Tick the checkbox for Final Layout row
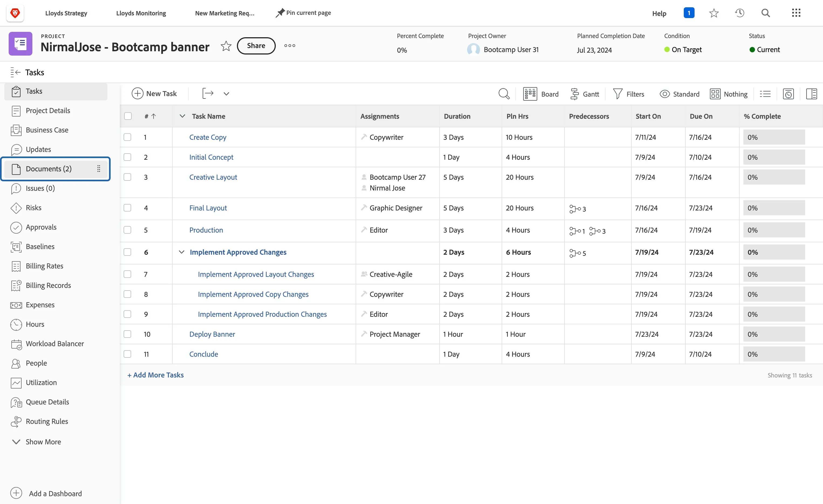 pyautogui.click(x=128, y=208)
